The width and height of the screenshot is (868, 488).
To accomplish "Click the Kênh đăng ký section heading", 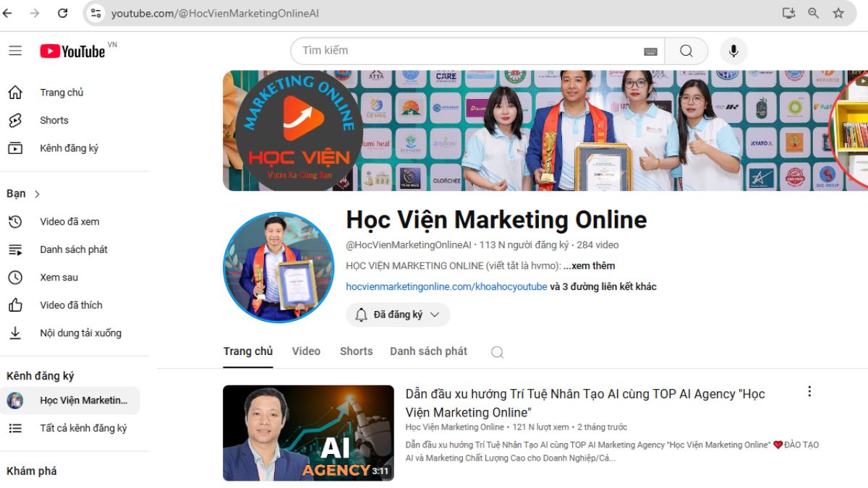I will coord(41,376).
